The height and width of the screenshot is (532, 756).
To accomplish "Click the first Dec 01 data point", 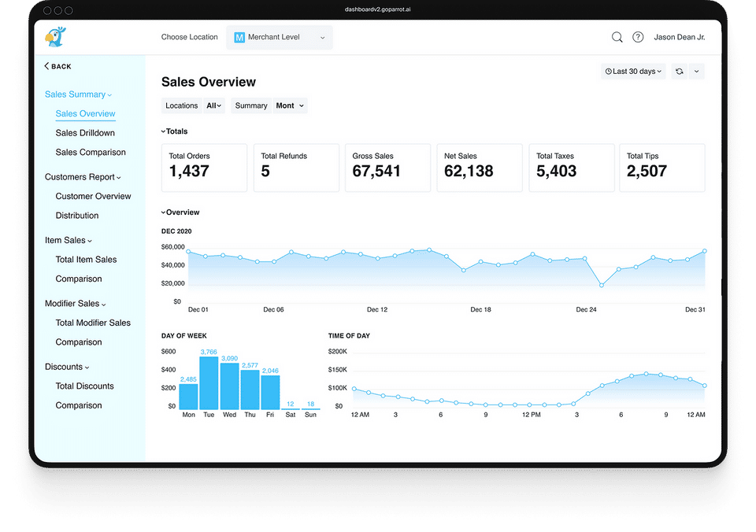I will coord(188,252).
